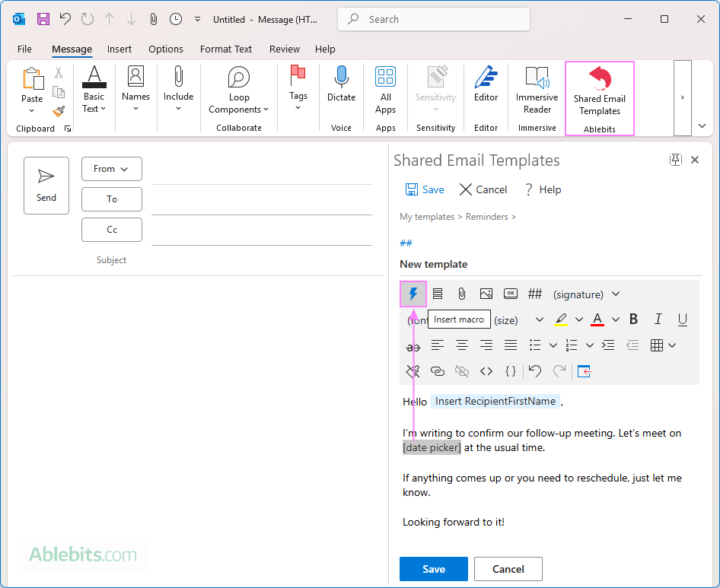Open the insert table dropdown
Viewport: 720px width, 588px height.
[x=672, y=345]
